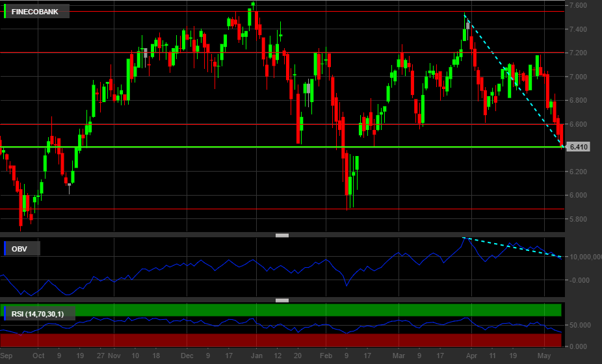Click the Mar date axis label

click(x=399, y=356)
